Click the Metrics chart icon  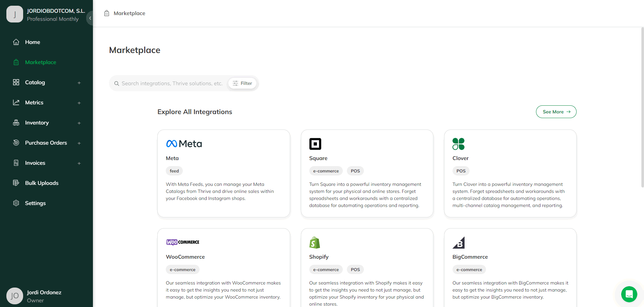pos(16,102)
